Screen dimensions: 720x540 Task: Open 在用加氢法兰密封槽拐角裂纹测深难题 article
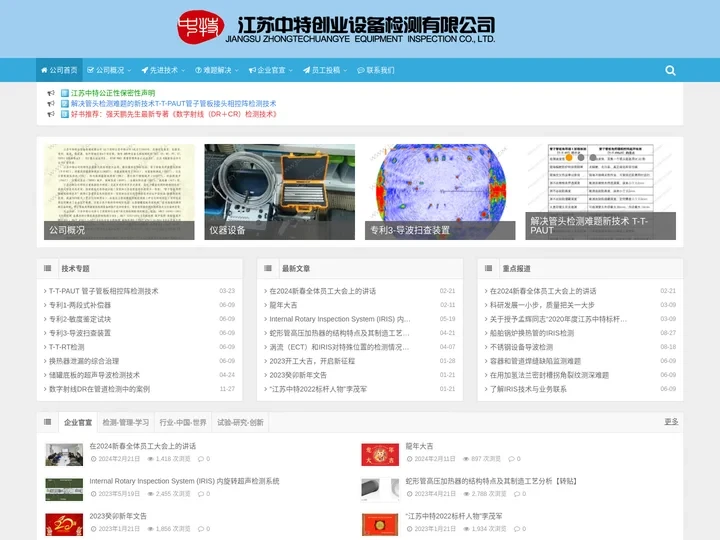(549, 375)
